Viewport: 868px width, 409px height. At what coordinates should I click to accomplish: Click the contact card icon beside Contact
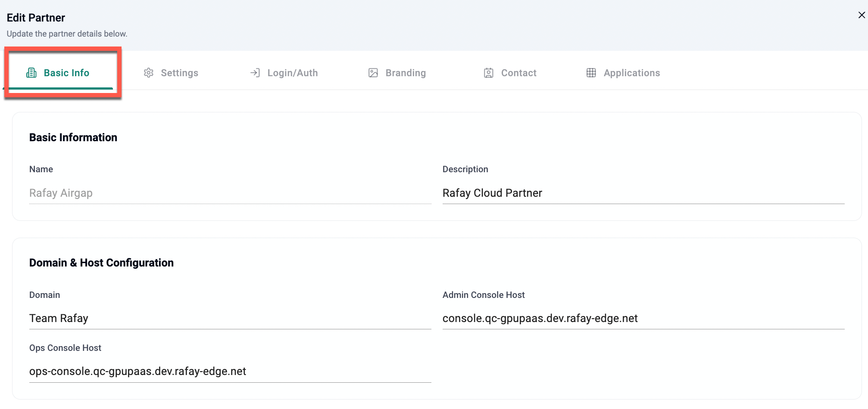(x=488, y=73)
